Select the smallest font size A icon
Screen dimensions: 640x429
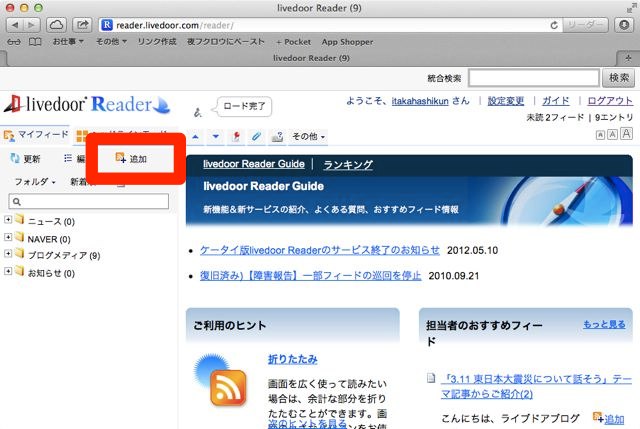pos(600,135)
